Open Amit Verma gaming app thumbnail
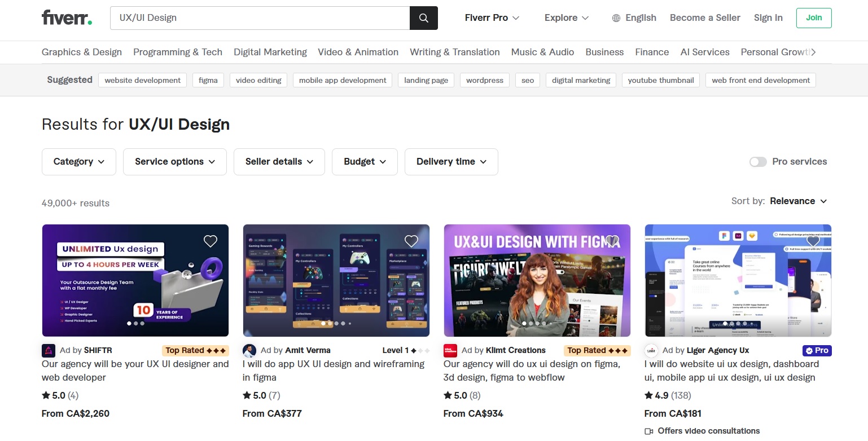This screenshot has width=868, height=441. (x=336, y=280)
